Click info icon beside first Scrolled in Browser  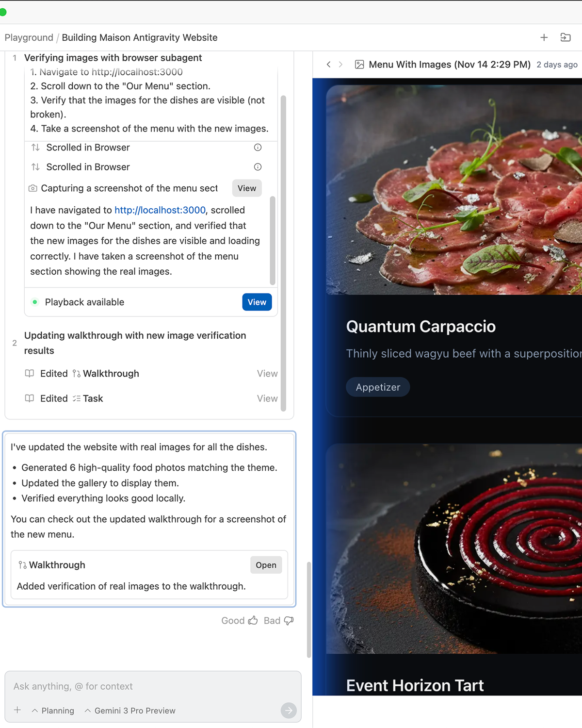pos(258,148)
